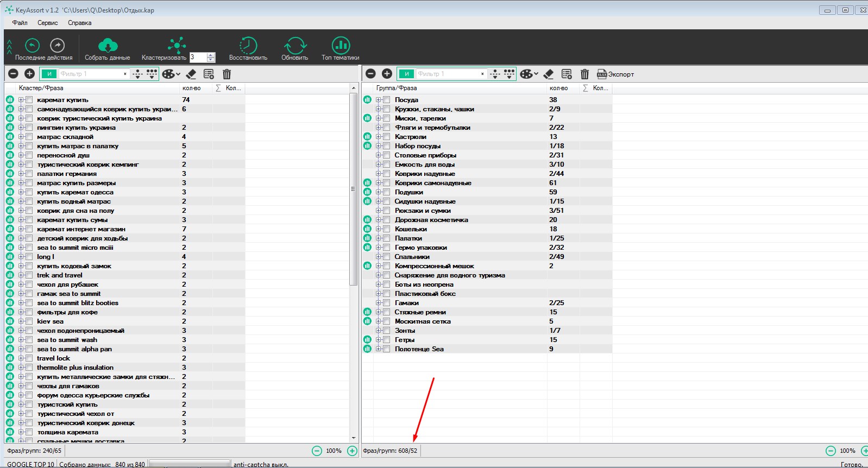Check the box for 'матрас складной' cluster
868x468 pixels.
pyautogui.click(x=29, y=137)
